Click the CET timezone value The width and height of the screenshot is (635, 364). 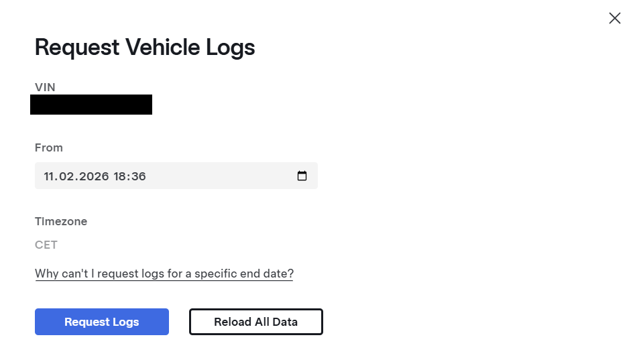(46, 245)
